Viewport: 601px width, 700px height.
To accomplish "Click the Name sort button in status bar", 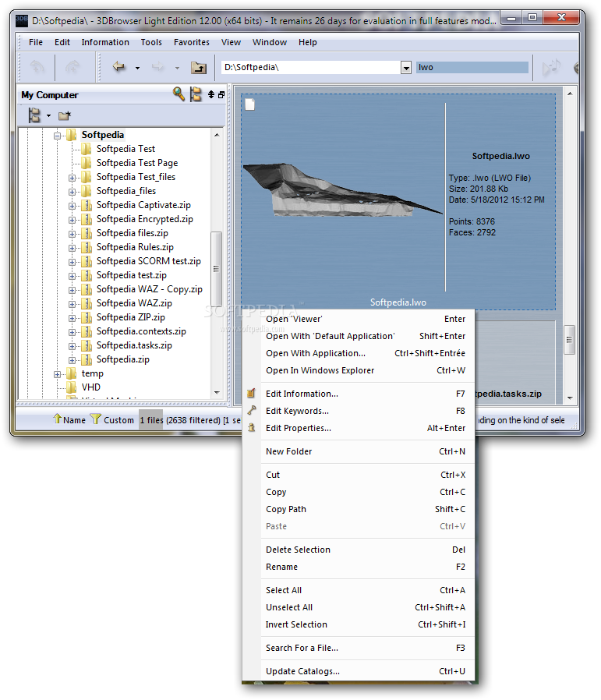I will (69, 419).
